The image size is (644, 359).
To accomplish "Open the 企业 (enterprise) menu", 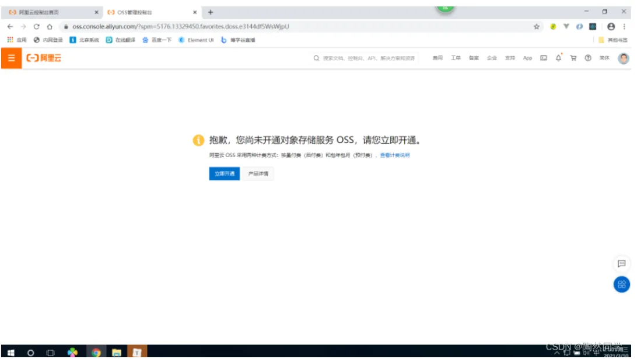I will point(492,58).
